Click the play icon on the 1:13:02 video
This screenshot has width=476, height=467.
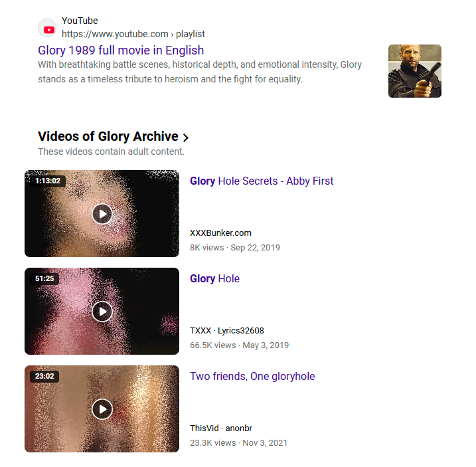(x=102, y=214)
